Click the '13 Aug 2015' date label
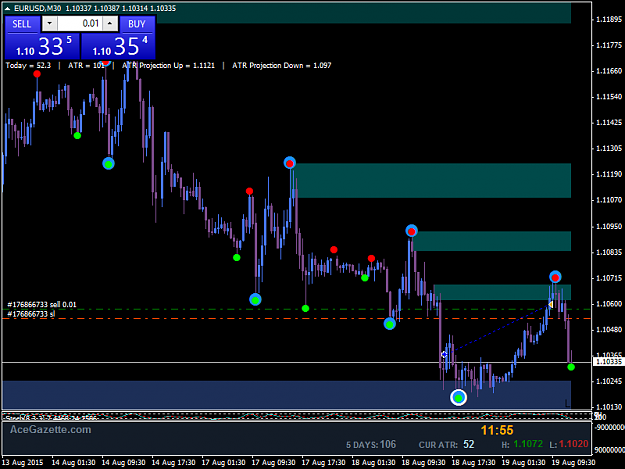 (x=22, y=463)
